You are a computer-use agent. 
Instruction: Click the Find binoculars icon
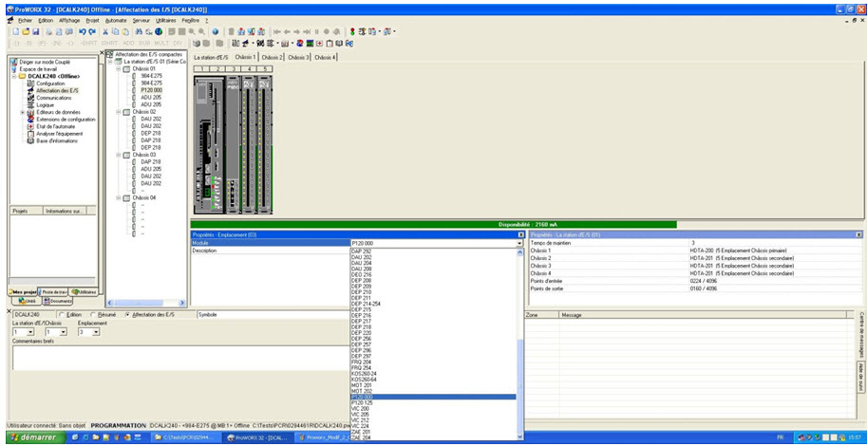pos(139,32)
